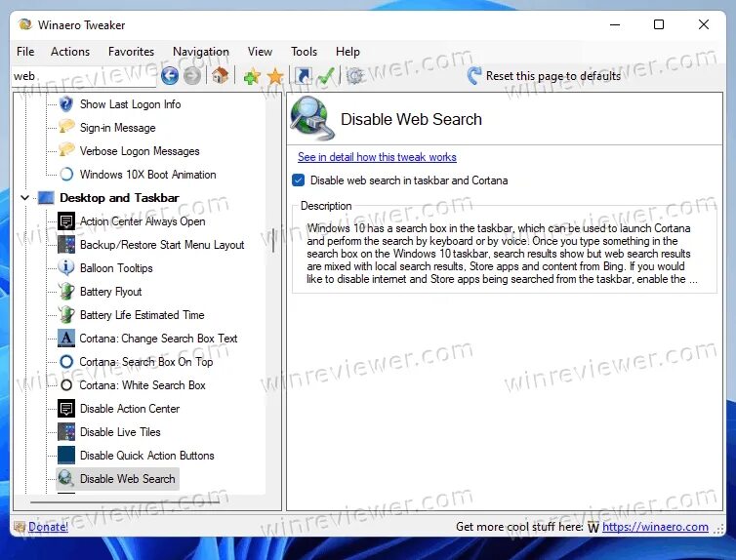The image size is (736, 560).
Task: Click the Cortana Change Search Box Text icon
Action: (x=66, y=339)
